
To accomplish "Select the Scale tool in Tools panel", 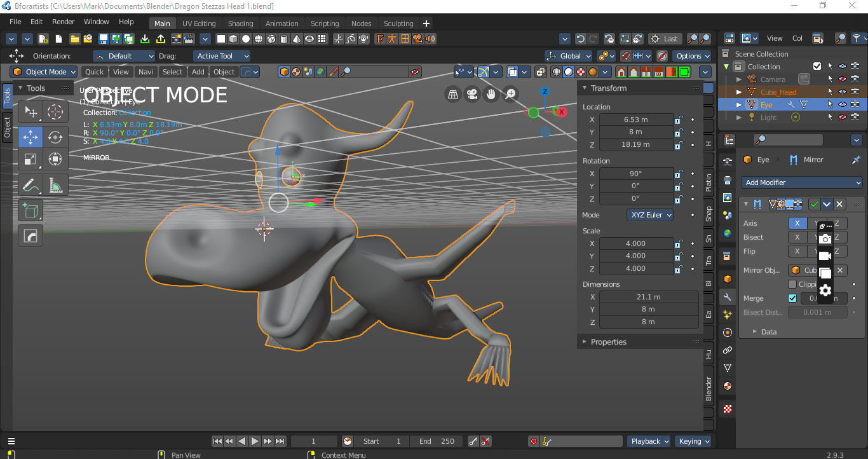I will tap(31, 159).
